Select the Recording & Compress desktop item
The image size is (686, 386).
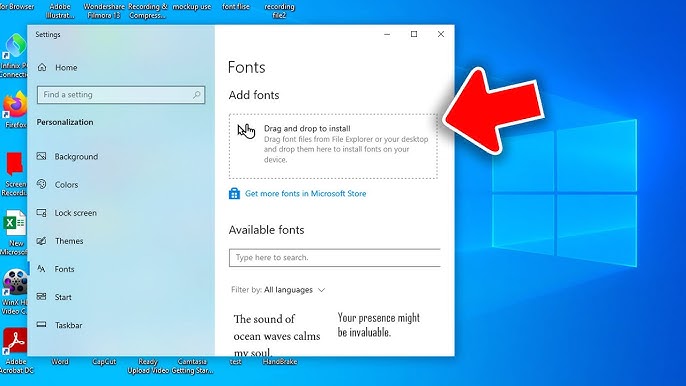pyautogui.click(x=148, y=11)
